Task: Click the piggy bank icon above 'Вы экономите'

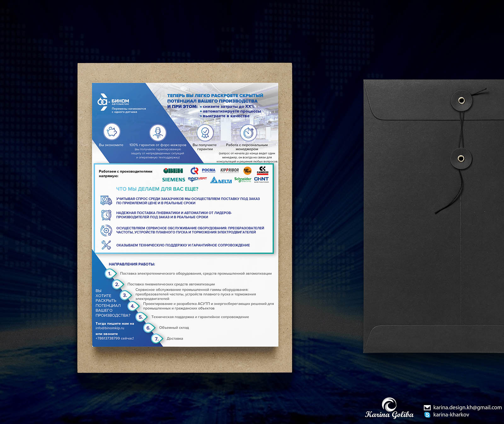Action: (x=112, y=132)
